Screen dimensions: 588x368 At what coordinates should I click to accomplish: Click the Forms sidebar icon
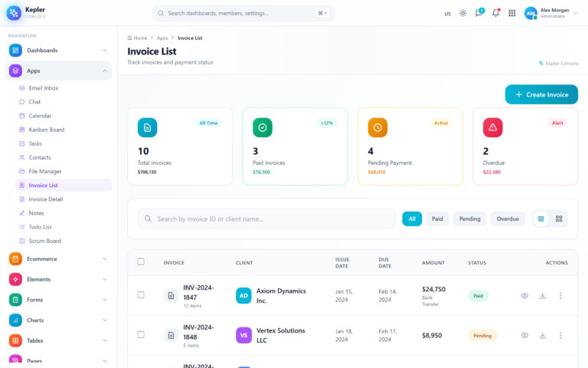pos(15,300)
